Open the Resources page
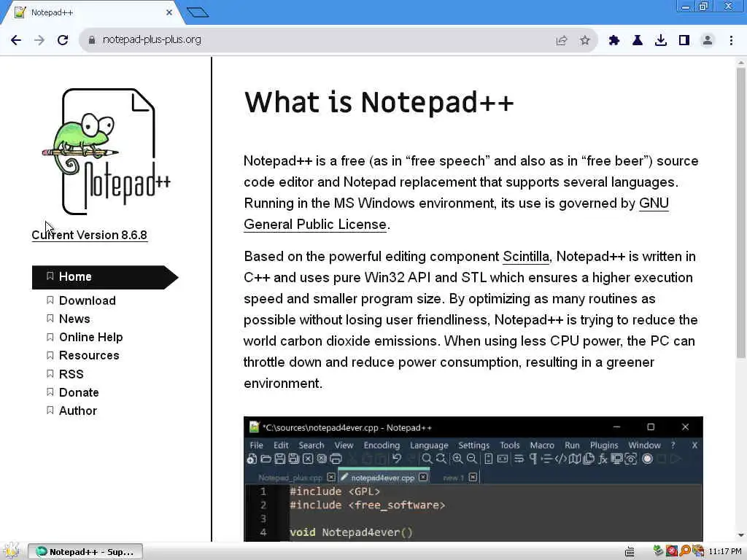The height and width of the screenshot is (560, 747). (x=89, y=355)
